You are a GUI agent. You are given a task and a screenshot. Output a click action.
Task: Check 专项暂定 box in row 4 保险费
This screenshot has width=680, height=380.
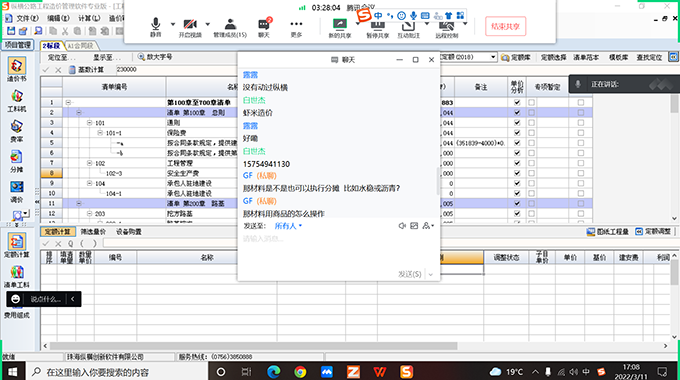(532, 133)
